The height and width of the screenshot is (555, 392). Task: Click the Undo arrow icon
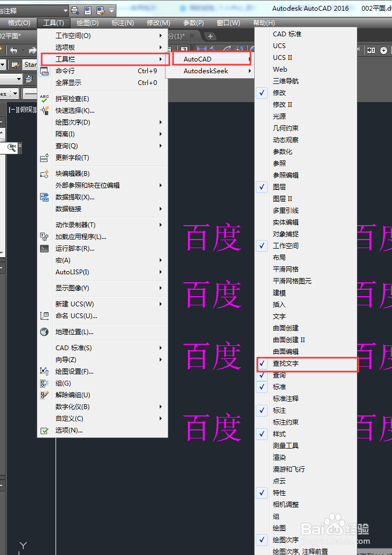pos(13,50)
